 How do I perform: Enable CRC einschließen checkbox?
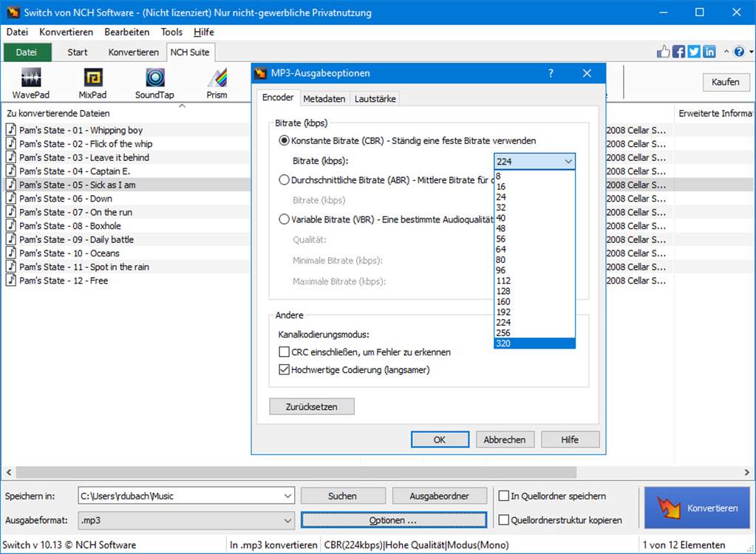tap(285, 352)
